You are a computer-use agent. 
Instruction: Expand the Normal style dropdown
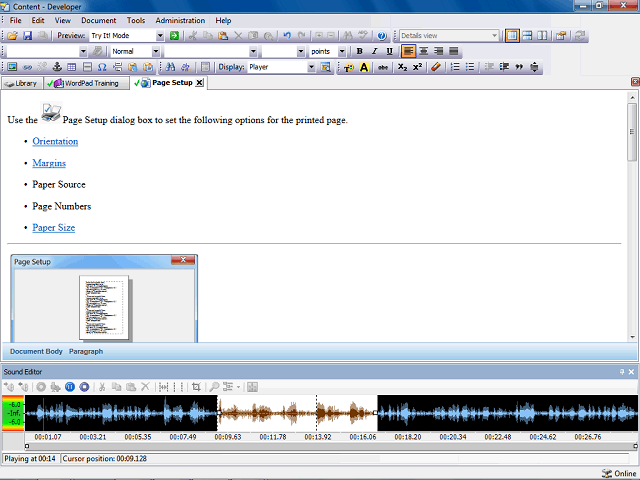coord(156,51)
